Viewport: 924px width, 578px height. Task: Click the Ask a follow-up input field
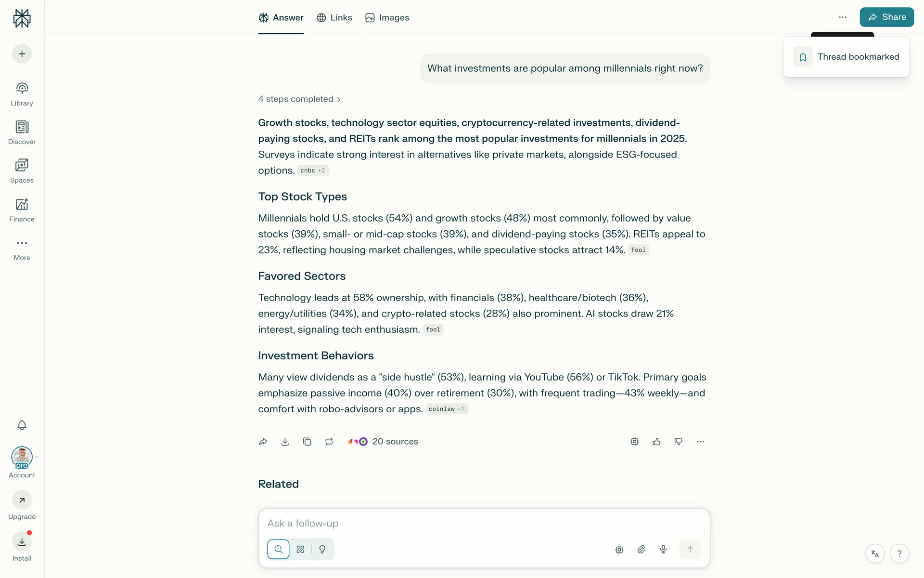[x=484, y=524]
